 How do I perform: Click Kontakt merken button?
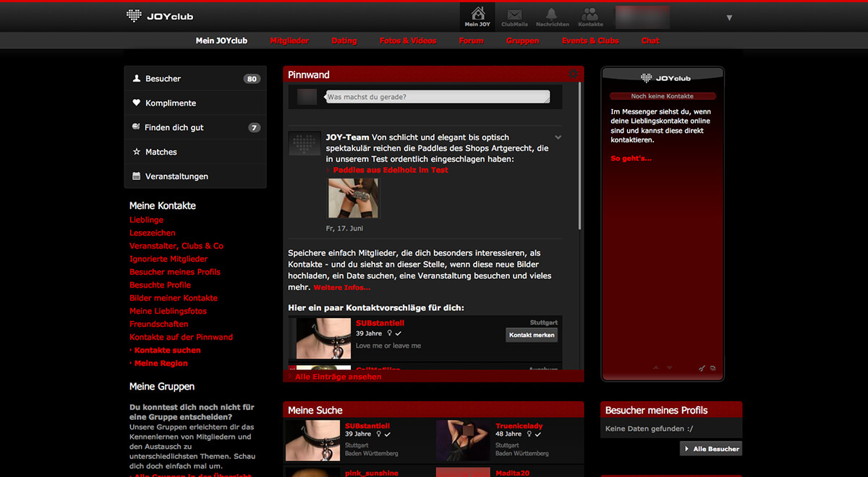tap(532, 335)
